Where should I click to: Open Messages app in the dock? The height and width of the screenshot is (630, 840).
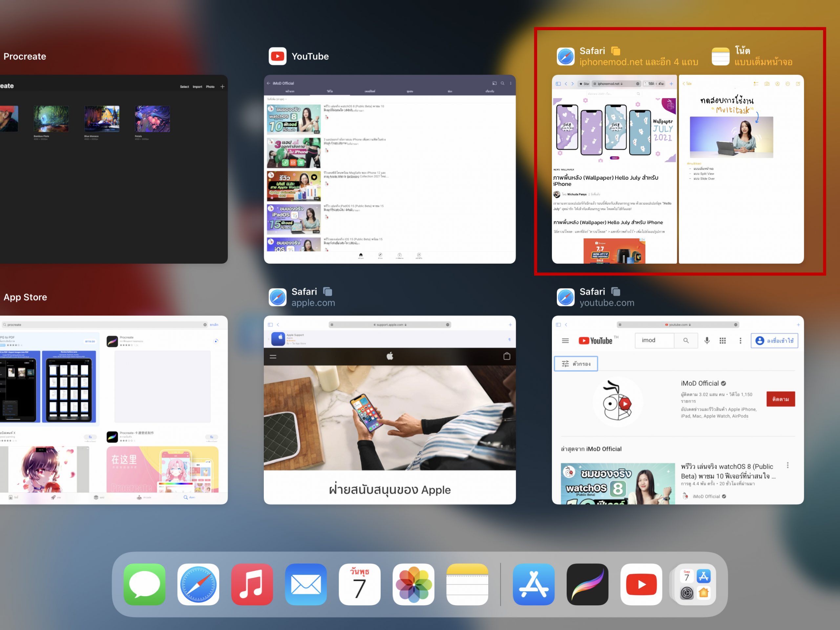[x=144, y=584]
